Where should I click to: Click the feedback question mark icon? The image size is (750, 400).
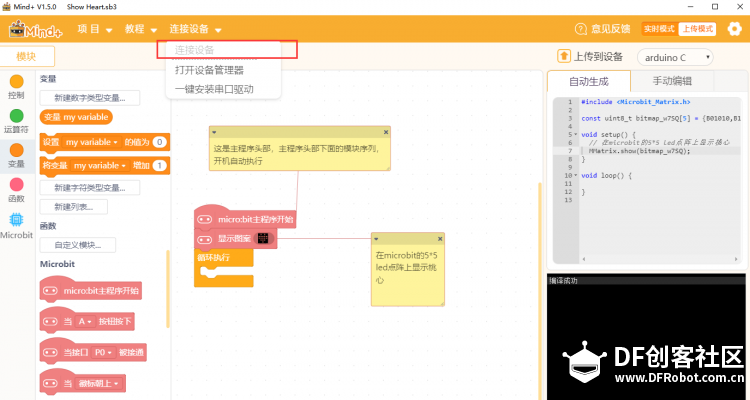click(x=581, y=29)
